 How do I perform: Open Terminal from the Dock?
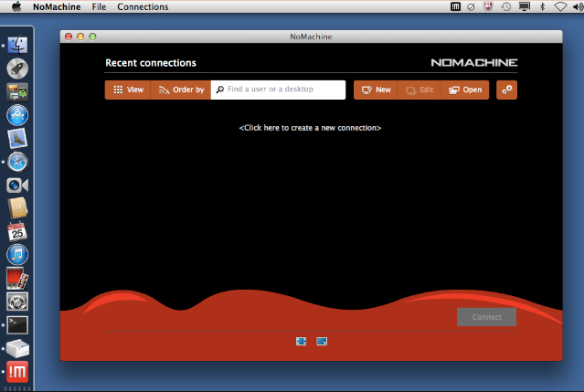(x=17, y=325)
